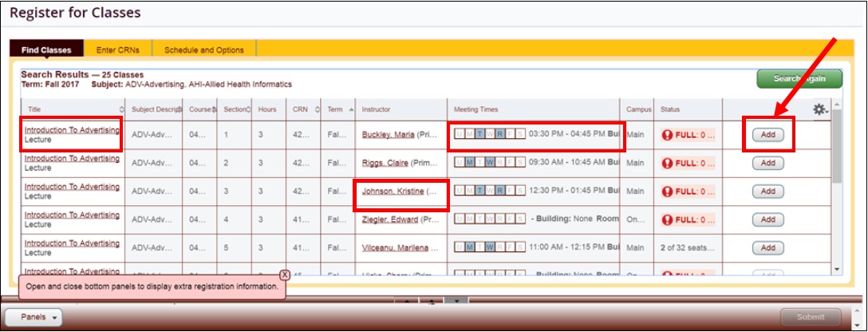This screenshot has height=332, width=868.
Task: Open the column settings gear icon
Action: [818, 109]
